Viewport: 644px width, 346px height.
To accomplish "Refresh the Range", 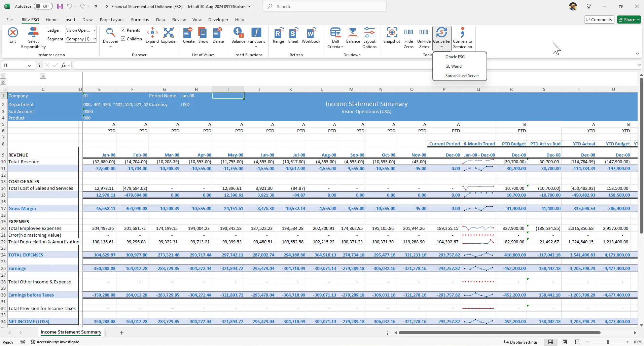I will [278, 35].
